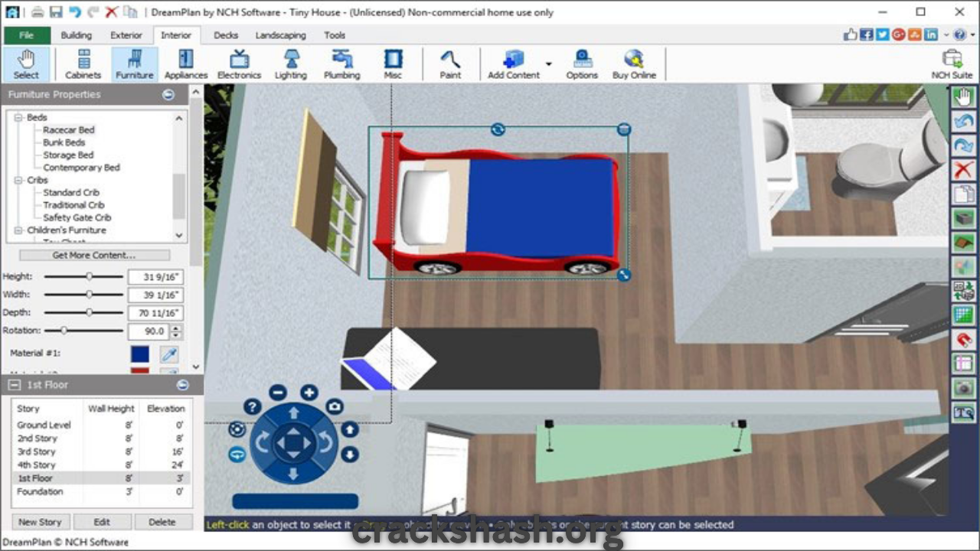Undo using the title bar arrow
The width and height of the screenshot is (980, 551).
pyautogui.click(x=74, y=12)
